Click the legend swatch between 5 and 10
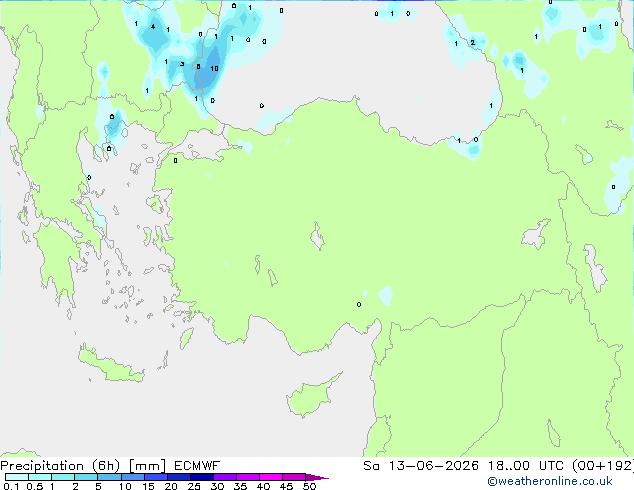The height and width of the screenshot is (490, 634). 109,477
